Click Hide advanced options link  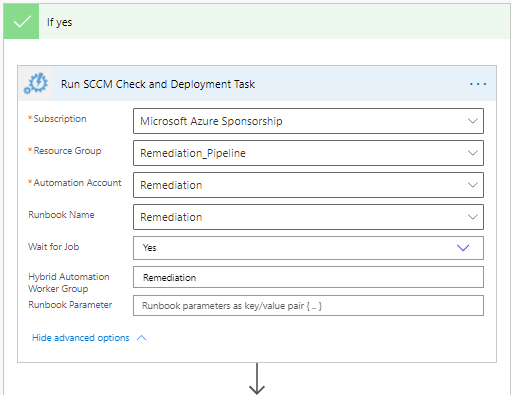pos(81,338)
